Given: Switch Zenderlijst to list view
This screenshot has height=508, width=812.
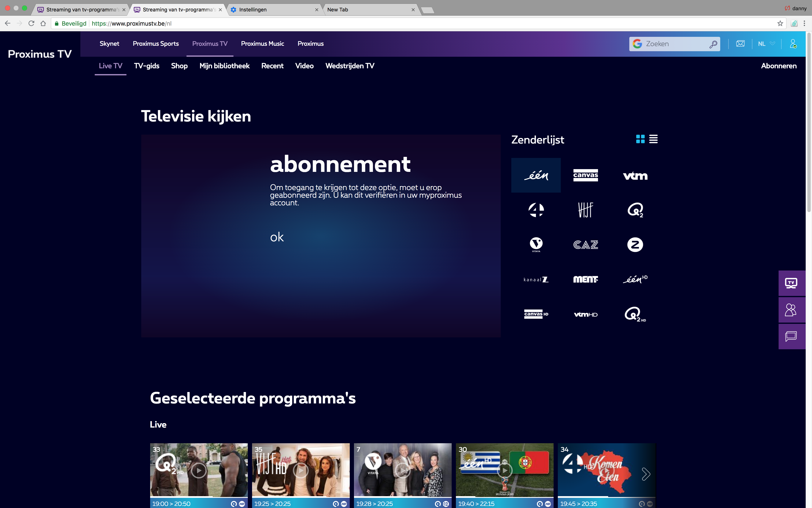Looking at the screenshot, I should coord(653,139).
